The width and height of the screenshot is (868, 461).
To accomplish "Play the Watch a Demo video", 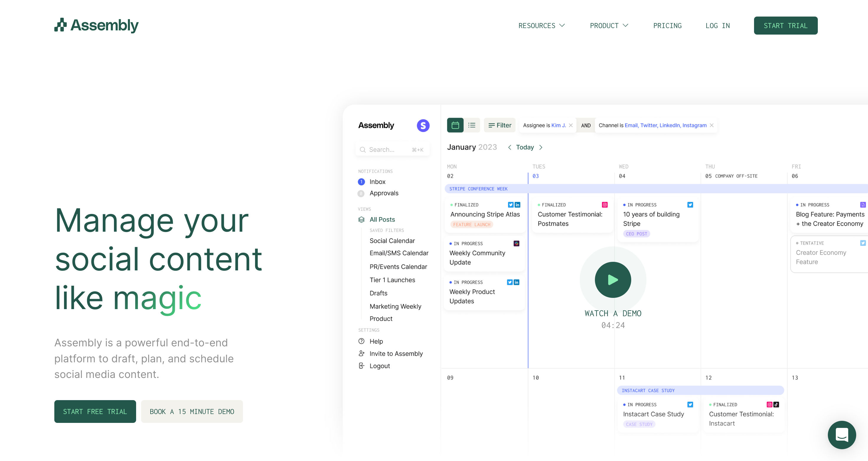I will pyautogui.click(x=613, y=280).
